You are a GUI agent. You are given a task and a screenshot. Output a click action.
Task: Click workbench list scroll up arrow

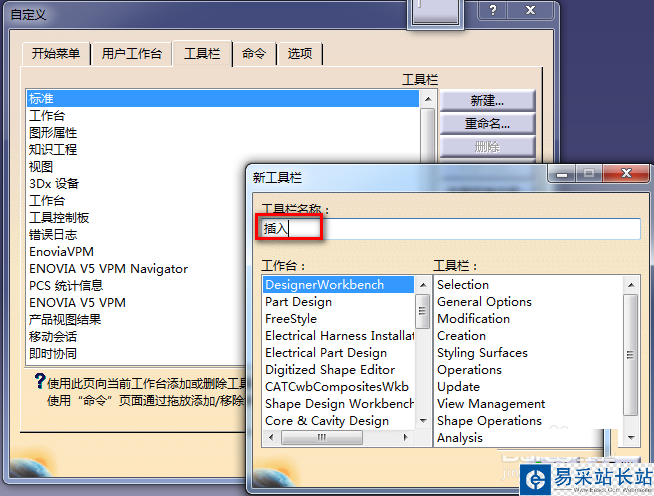(423, 285)
